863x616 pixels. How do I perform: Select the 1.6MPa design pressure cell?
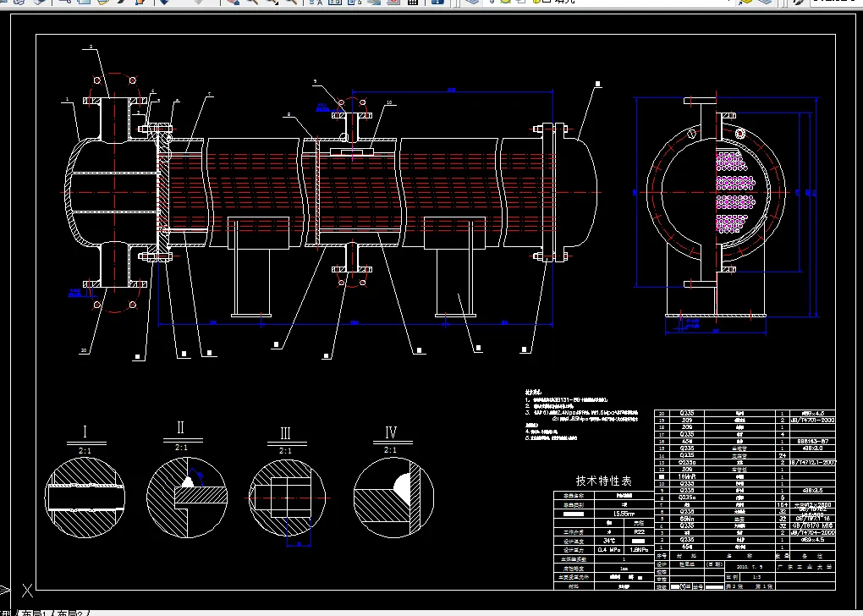(x=639, y=549)
